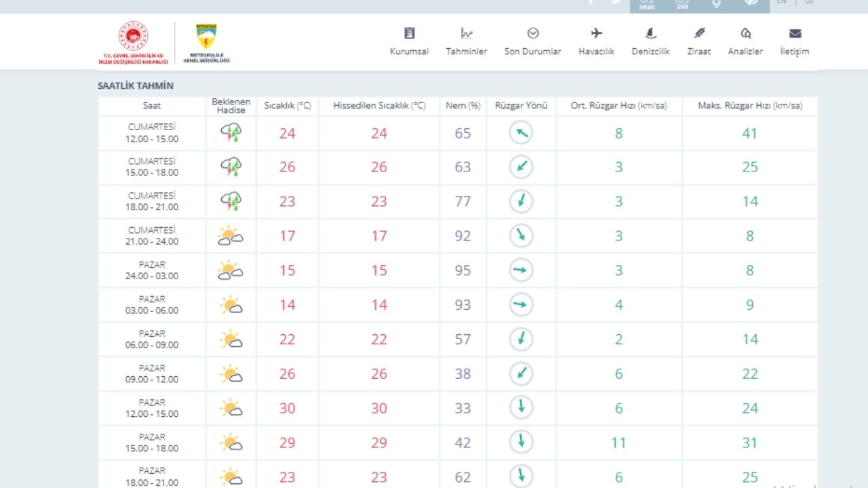868x488 pixels.
Task: Click the Maks. Rüzgar Hızı column header
Action: click(750, 106)
